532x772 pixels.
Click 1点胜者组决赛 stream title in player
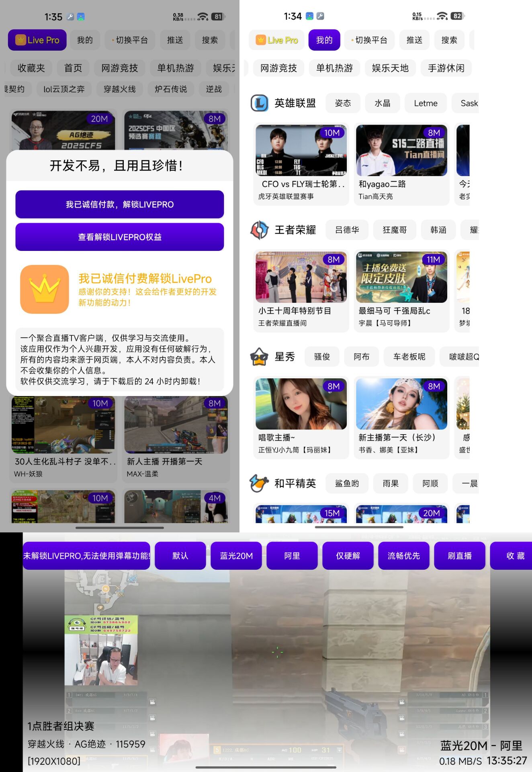(61, 726)
